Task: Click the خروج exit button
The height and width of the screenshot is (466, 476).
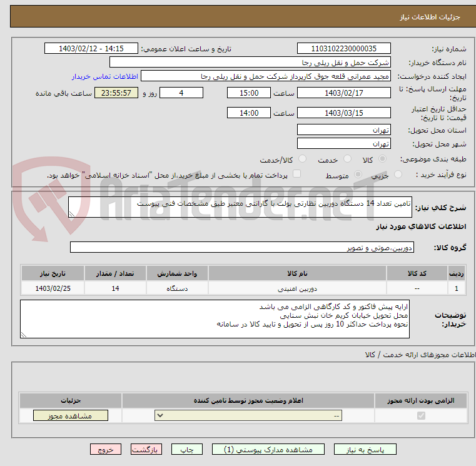Action: [105, 449]
